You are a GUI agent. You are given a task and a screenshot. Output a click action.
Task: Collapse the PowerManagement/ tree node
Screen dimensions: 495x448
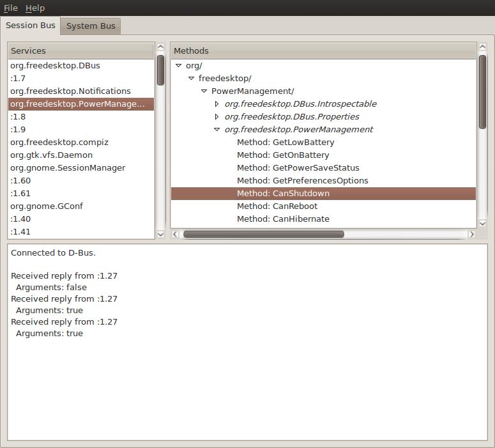[x=204, y=91]
